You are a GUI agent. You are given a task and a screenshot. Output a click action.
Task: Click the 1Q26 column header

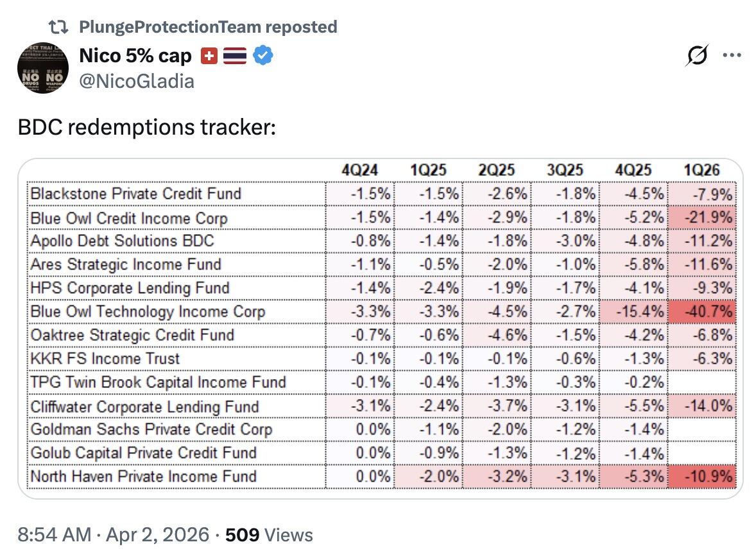pos(702,170)
